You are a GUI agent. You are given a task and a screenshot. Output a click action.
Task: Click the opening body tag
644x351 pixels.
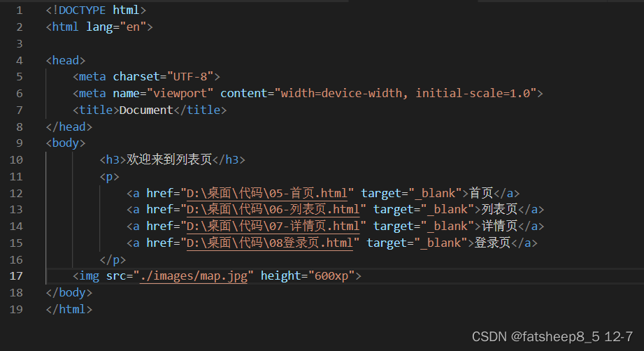[x=66, y=143]
